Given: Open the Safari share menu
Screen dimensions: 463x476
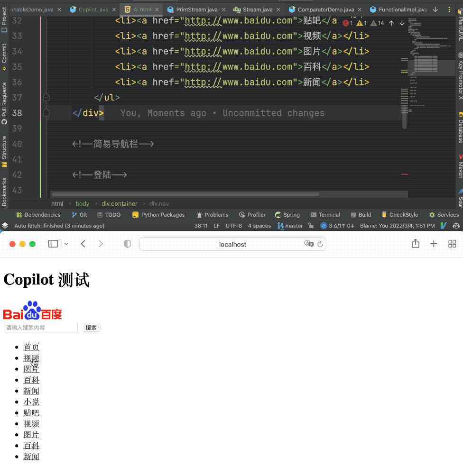Looking at the screenshot, I should coord(415,244).
